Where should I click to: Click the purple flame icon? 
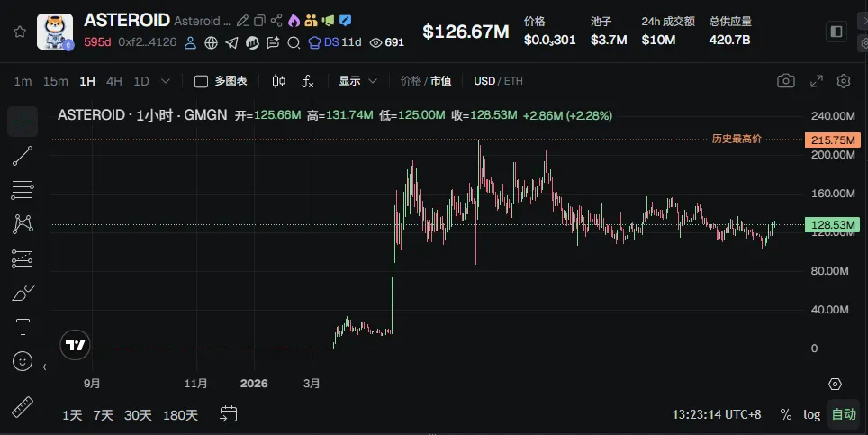294,21
